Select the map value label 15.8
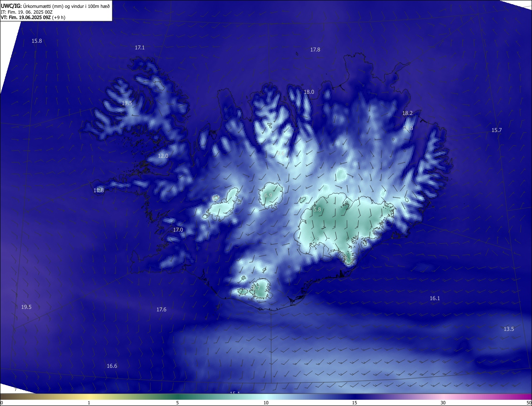This screenshot has height=406, width=532. pos(37,41)
